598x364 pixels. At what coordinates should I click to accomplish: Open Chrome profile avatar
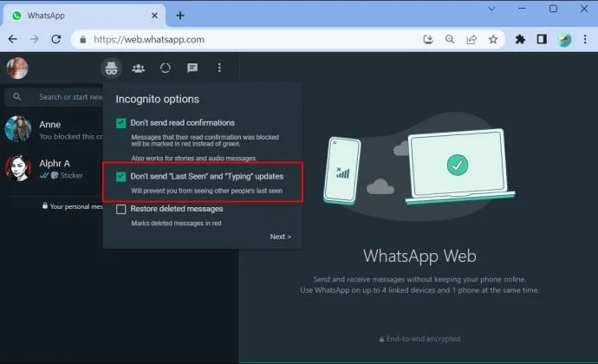click(x=564, y=39)
